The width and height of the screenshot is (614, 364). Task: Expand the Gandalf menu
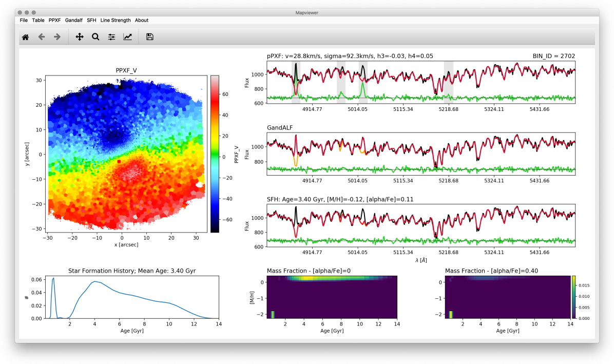[73, 21]
